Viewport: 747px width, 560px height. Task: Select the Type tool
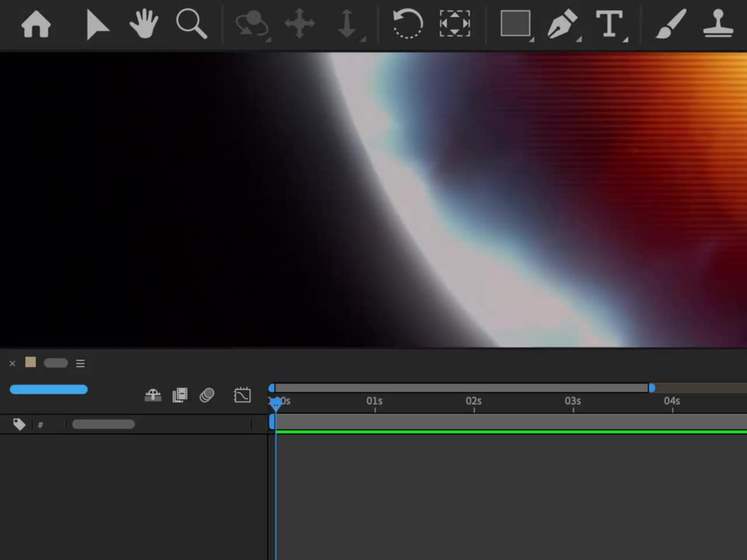[x=609, y=24]
